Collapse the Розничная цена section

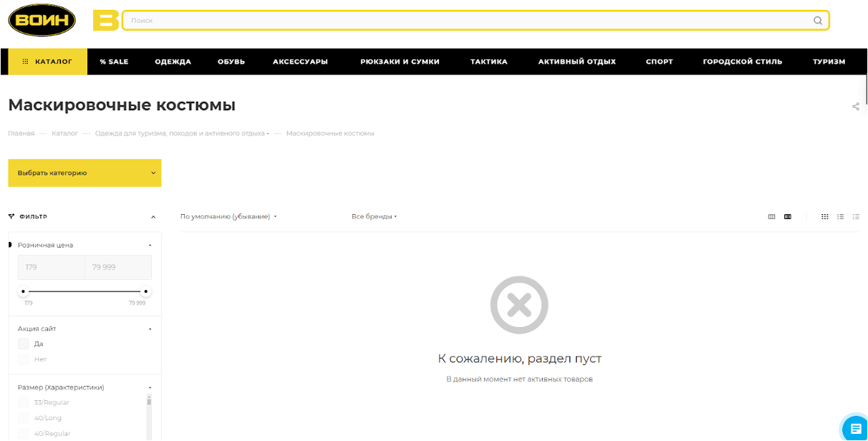150,245
